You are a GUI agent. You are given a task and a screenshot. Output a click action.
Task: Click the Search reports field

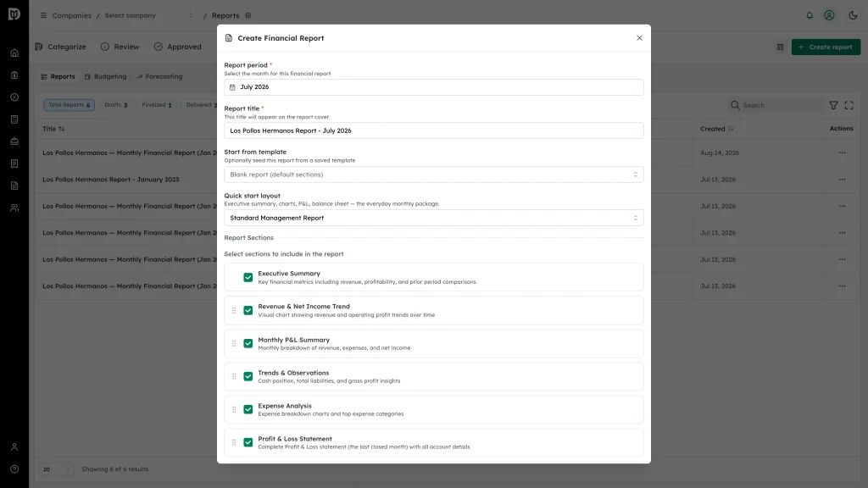click(775, 105)
